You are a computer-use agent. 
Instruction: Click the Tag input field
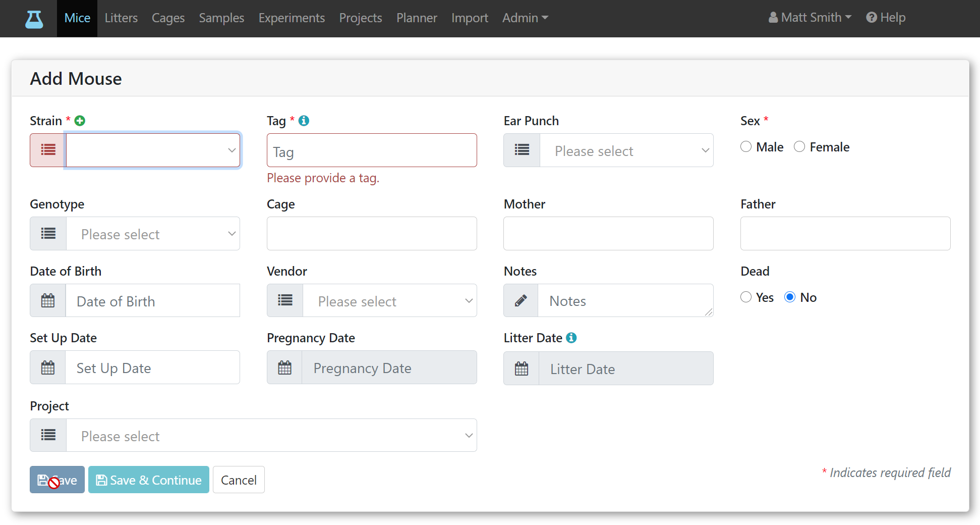pos(372,150)
